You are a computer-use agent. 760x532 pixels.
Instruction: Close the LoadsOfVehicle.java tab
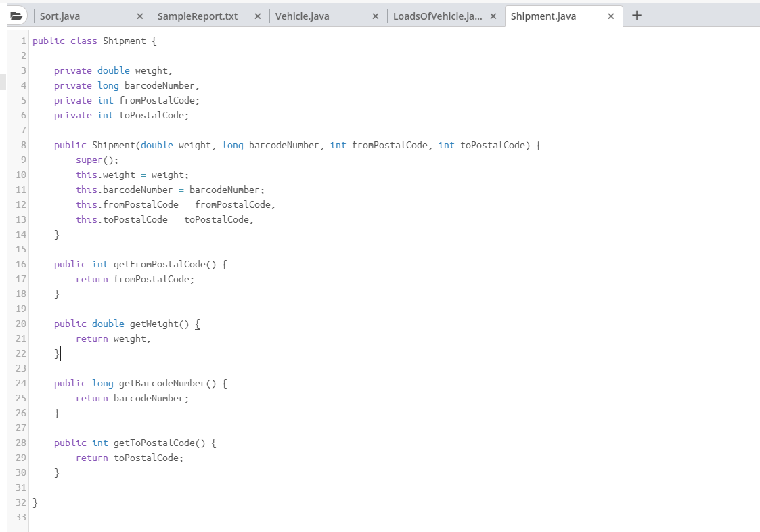click(x=493, y=15)
